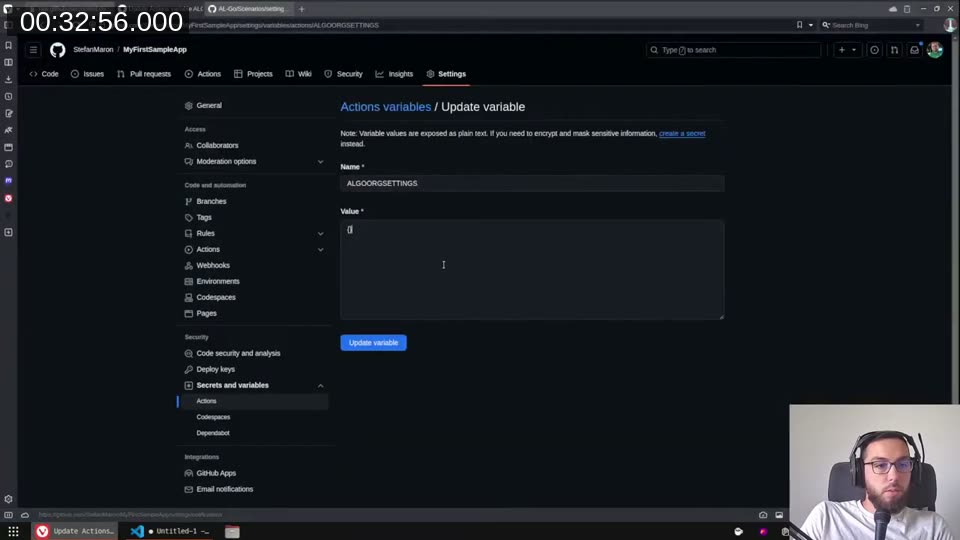This screenshot has height=540, width=960.
Task: Click the capture page camera icon
Action: click(x=763, y=515)
